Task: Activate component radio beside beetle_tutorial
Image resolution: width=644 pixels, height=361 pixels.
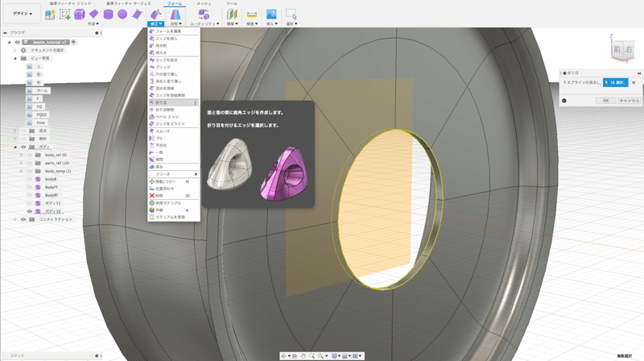Action: click(x=73, y=42)
